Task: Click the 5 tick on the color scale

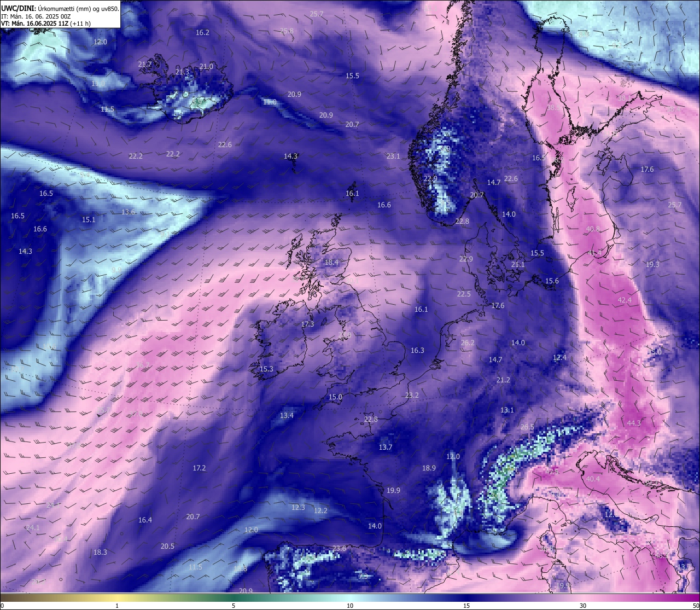Action: pyautogui.click(x=234, y=606)
